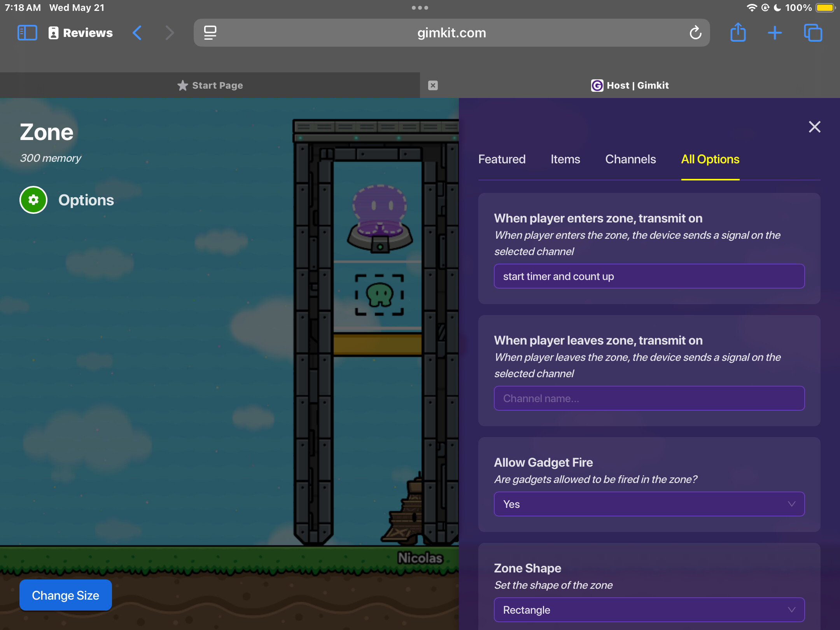This screenshot has width=840, height=630.
Task: Click the green Options gear icon
Action: point(33,200)
